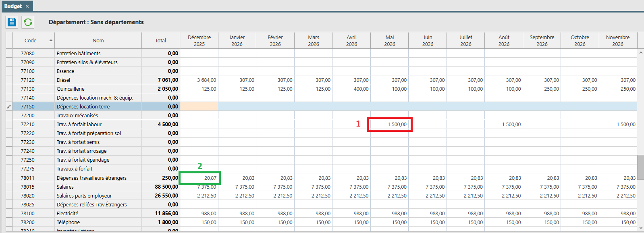Click the Electricité row name
Viewport: 644px width, 233px height.
pyautogui.click(x=68, y=213)
